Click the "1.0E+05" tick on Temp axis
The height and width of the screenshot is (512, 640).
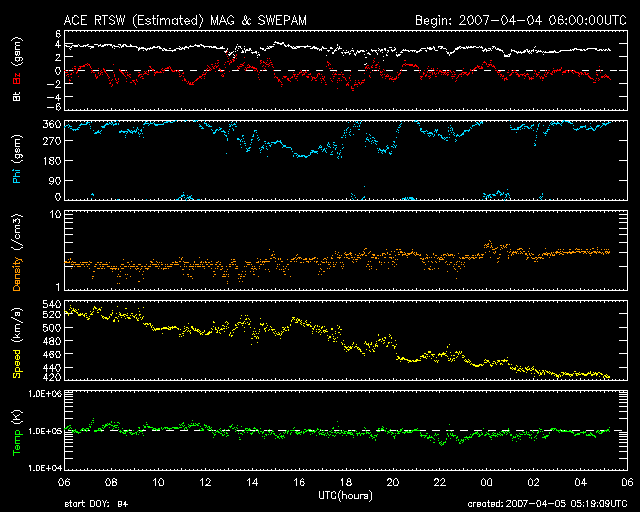coord(45,431)
